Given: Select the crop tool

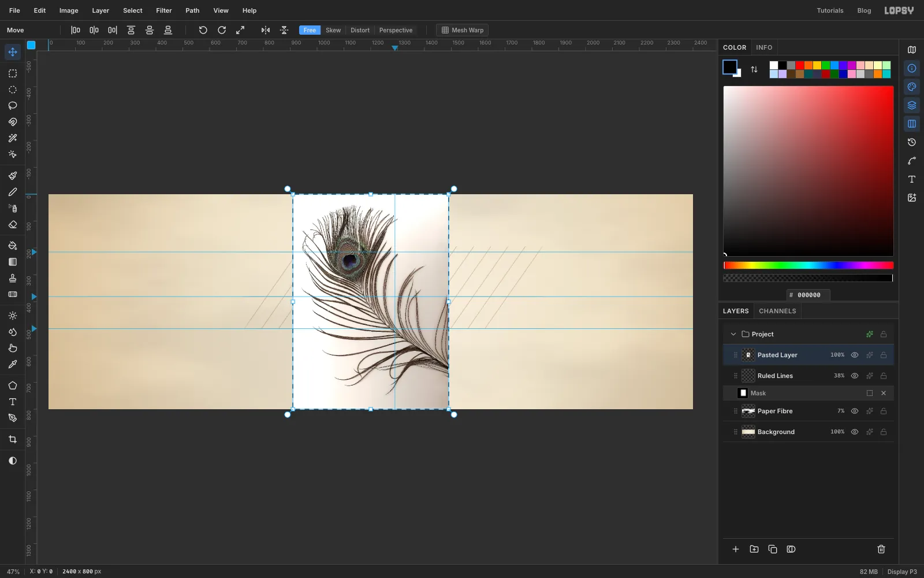Looking at the screenshot, I should 13,439.
